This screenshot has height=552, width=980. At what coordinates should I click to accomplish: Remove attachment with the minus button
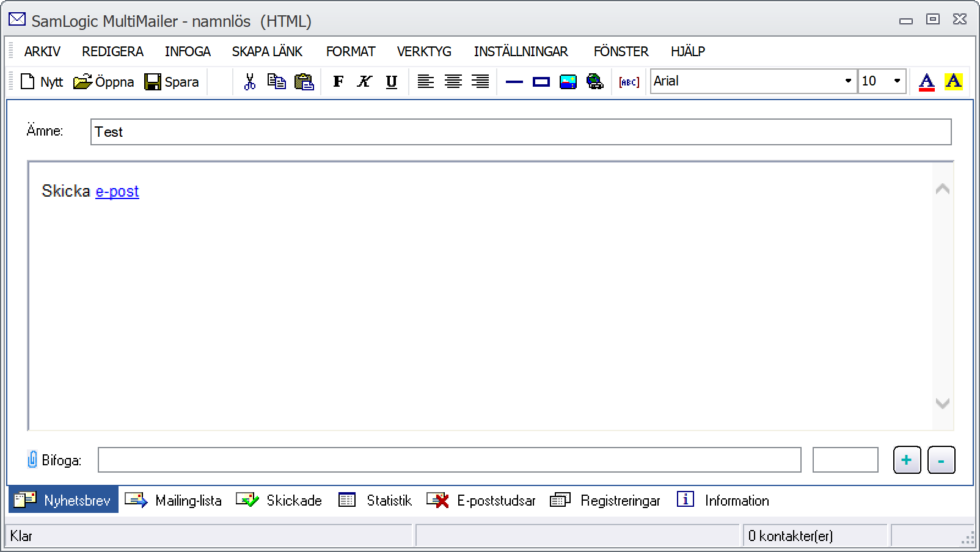coord(942,460)
